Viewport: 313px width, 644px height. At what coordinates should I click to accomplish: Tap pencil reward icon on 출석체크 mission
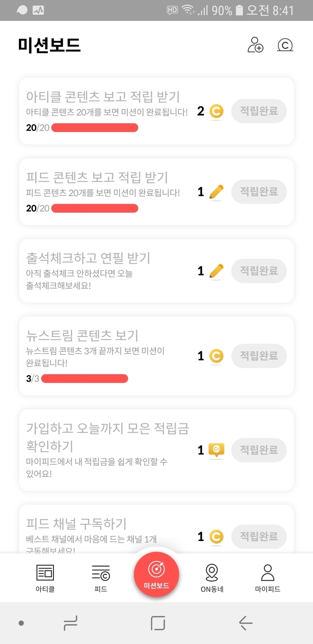pyautogui.click(x=216, y=271)
